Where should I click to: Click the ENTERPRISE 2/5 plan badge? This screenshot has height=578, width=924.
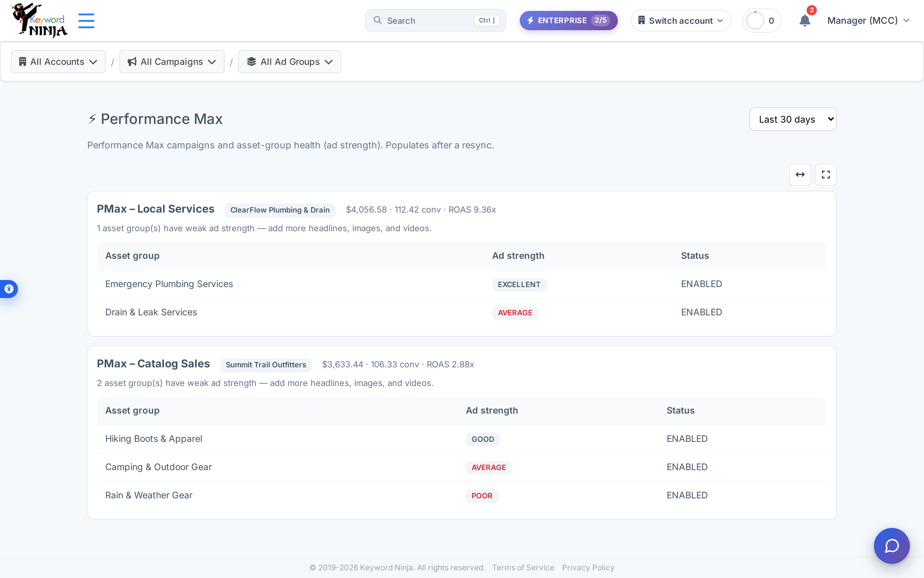[x=568, y=21]
